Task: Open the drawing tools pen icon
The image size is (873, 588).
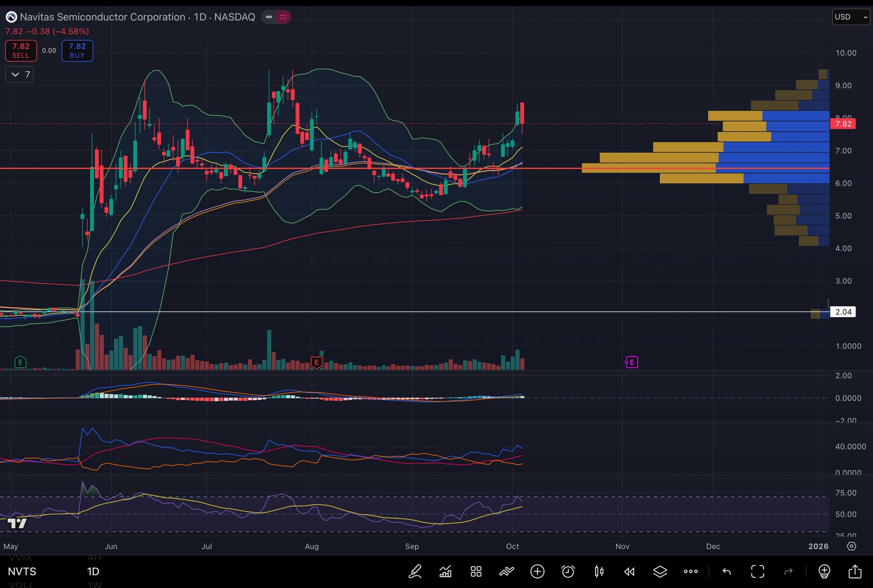Action: point(415,571)
